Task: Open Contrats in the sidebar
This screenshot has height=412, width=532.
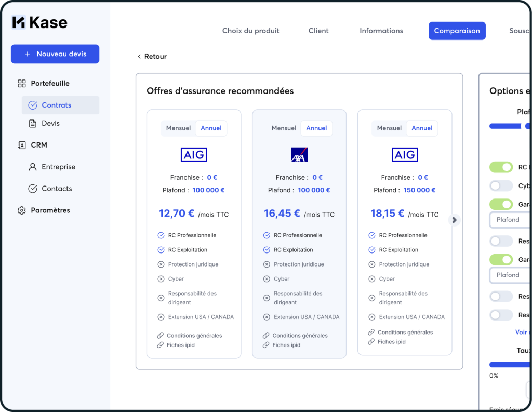Action: pyautogui.click(x=60, y=105)
